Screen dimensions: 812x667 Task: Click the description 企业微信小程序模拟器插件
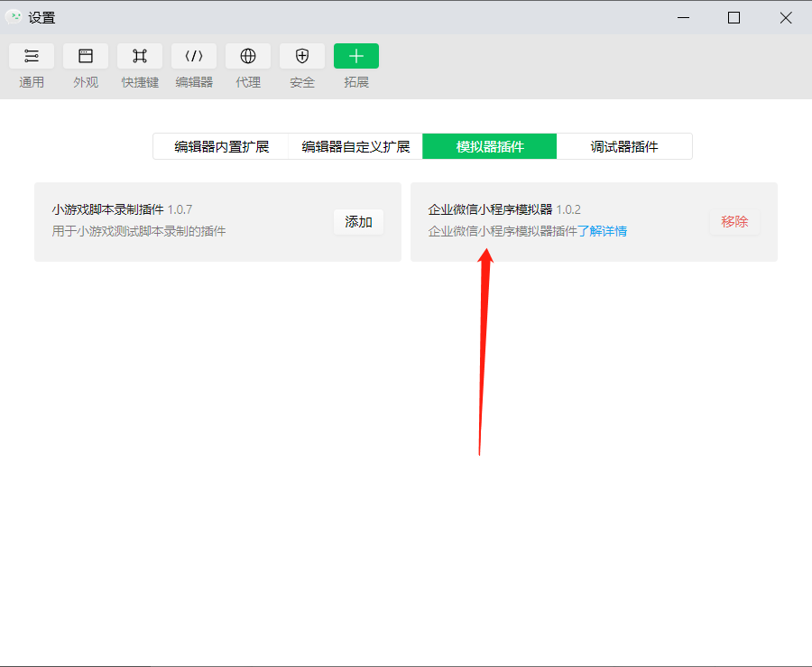[x=503, y=231]
